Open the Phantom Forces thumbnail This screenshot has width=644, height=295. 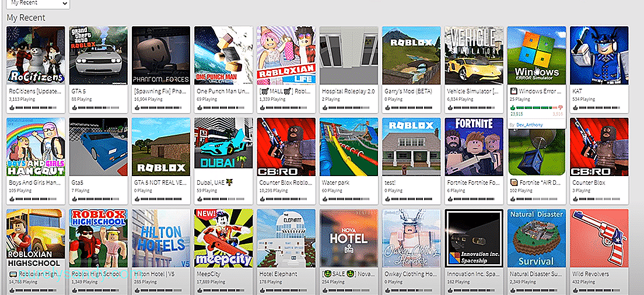pos(161,55)
